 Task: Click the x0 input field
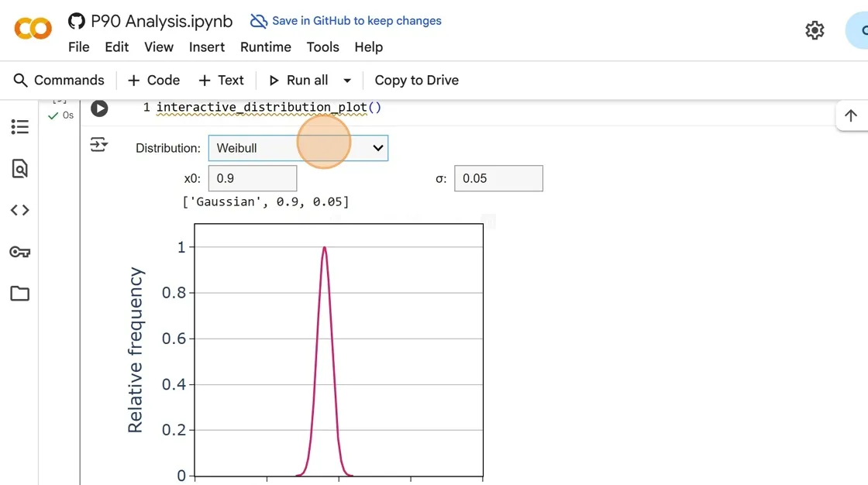[x=253, y=178]
